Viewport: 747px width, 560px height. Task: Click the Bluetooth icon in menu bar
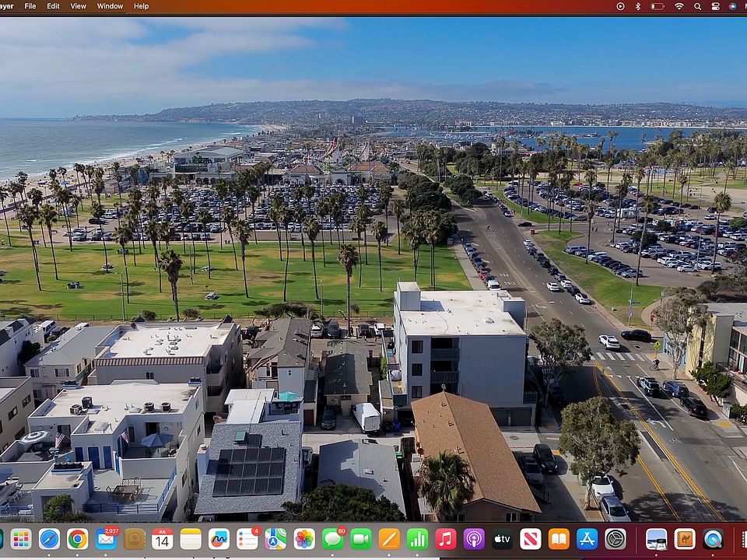638,5
